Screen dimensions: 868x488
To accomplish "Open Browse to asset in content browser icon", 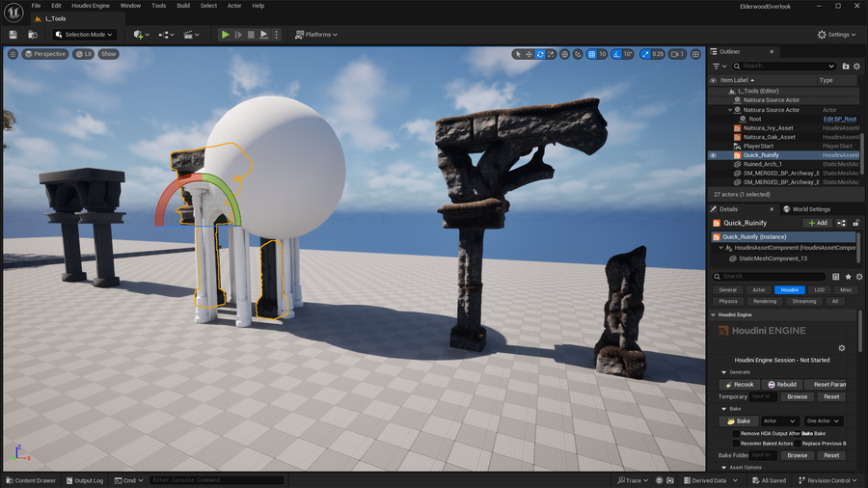I will [33, 35].
